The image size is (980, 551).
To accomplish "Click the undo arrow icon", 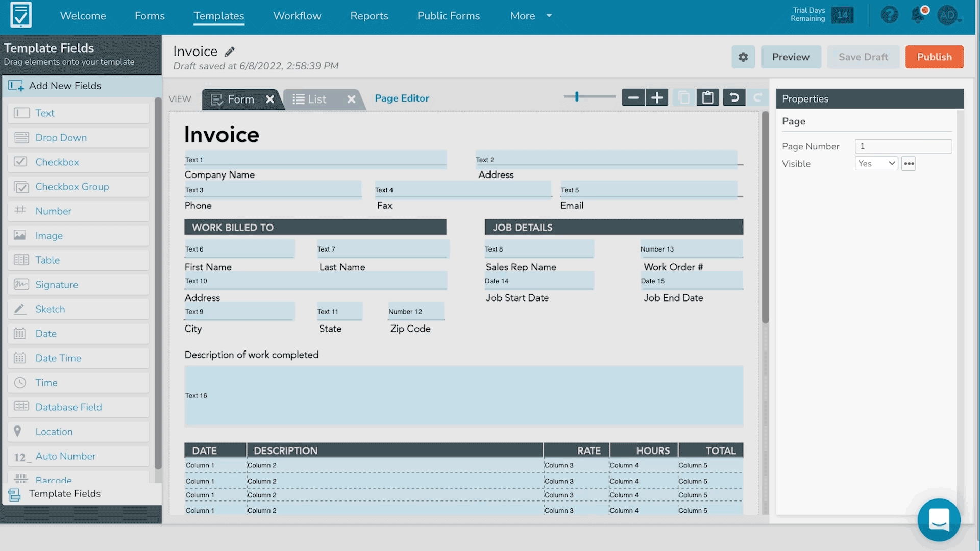I will pos(734,97).
